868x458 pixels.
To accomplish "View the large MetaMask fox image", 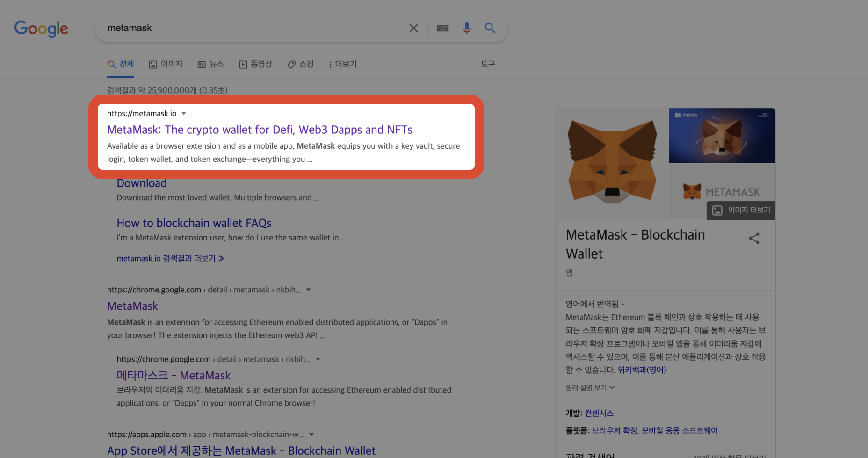I will point(613,164).
